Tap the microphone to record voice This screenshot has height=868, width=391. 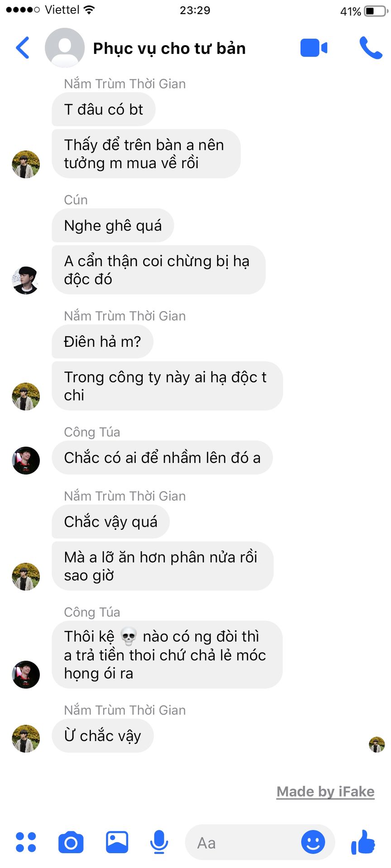pyautogui.click(x=159, y=842)
